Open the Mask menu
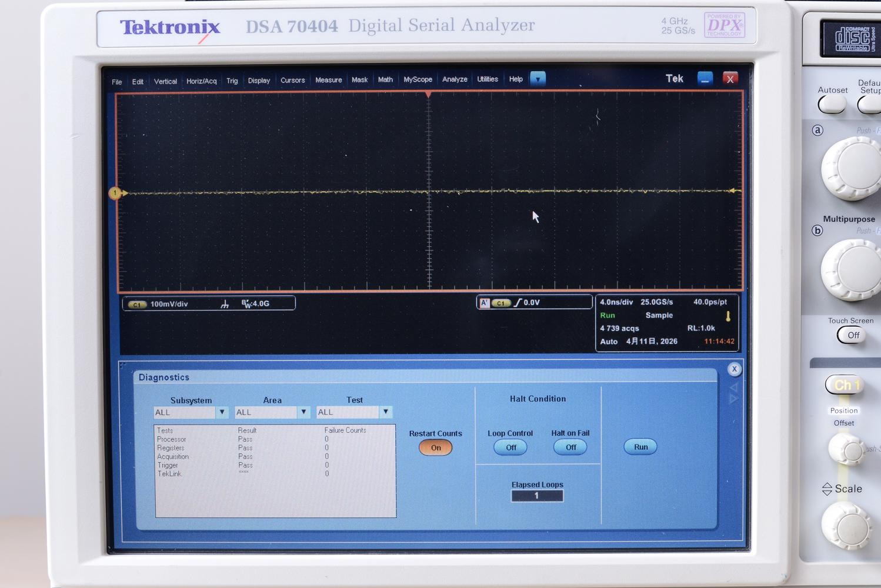The width and height of the screenshot is (881, 588). coord(359,79)
